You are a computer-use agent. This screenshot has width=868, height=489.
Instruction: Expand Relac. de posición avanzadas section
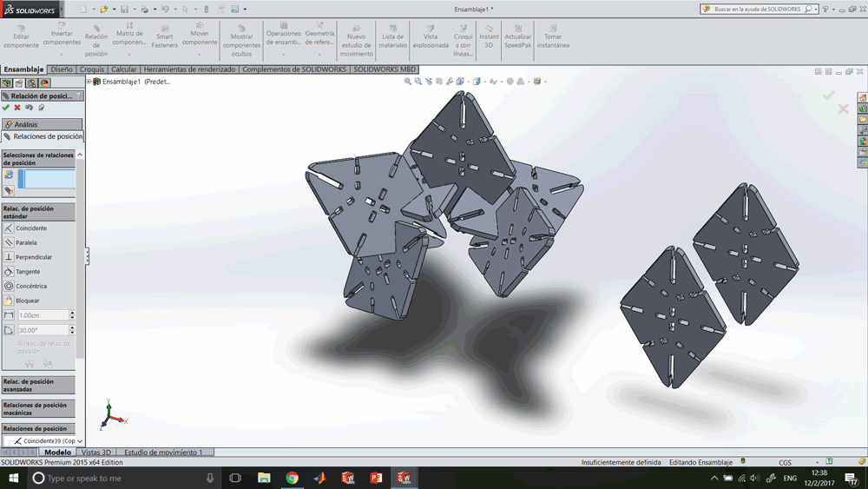pyautogui.click(x=38, y=386)
